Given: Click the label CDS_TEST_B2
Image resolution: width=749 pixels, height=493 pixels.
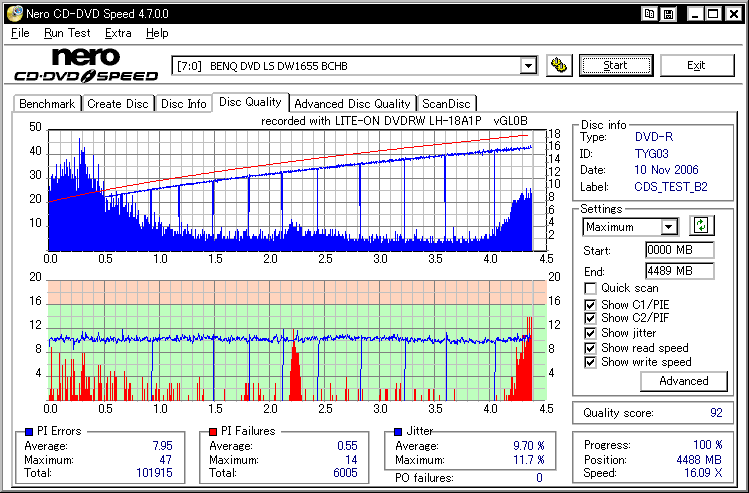Looking at the screenshot, I should click(671, 187).
